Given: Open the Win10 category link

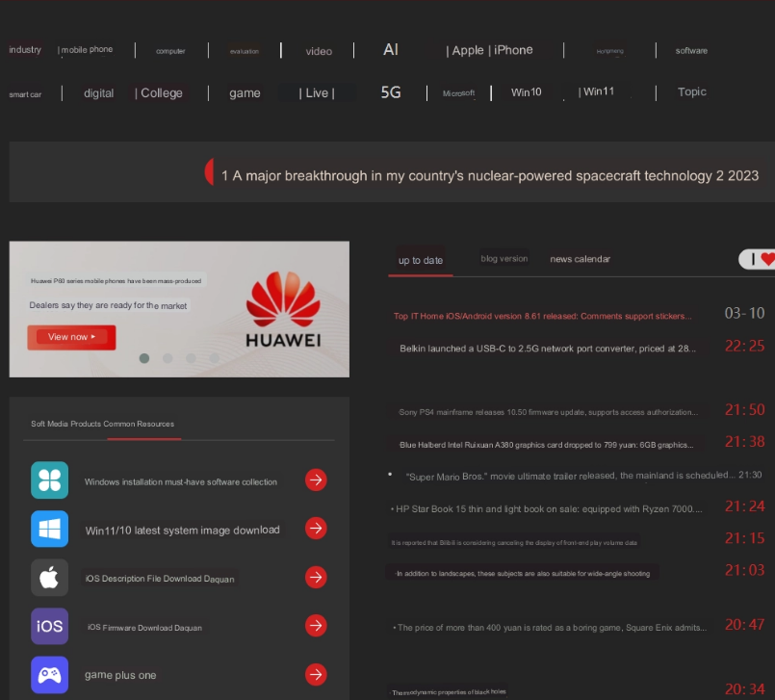Looking at the screenshot, I should [x=527, y=91].
